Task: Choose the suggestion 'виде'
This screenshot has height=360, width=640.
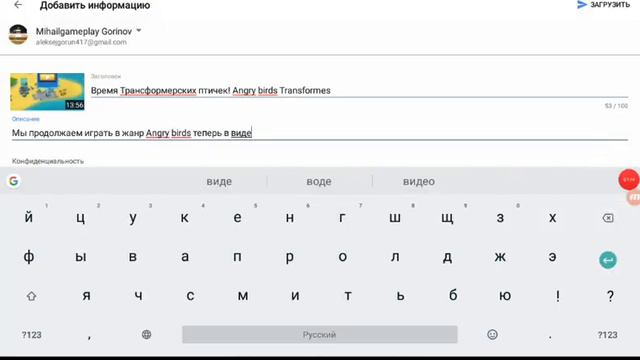Action: pos(219,182)
